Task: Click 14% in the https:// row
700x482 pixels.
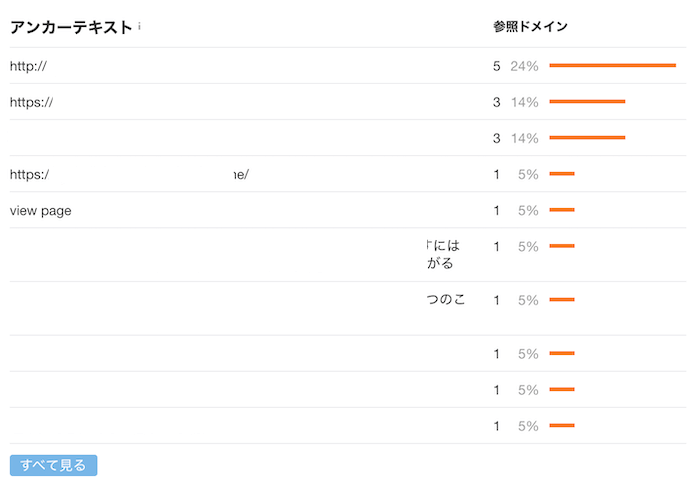Action: coord(525,102)
